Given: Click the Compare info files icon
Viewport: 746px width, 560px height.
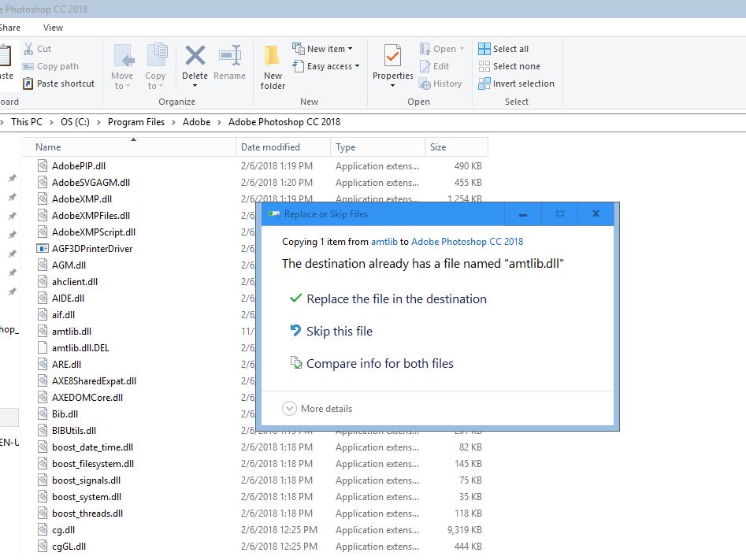Looking at the screenshot, I should (x=296, y=363).
